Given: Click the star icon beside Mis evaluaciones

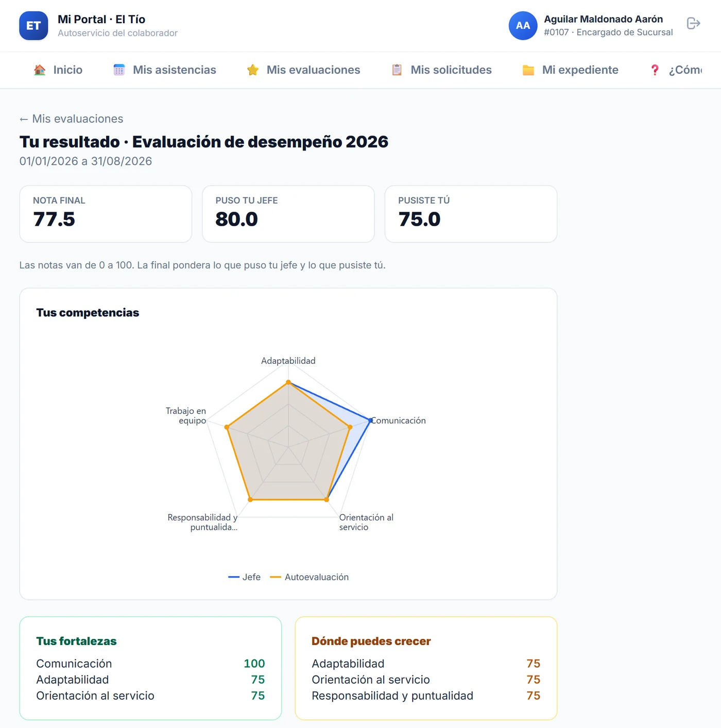Looking at the screenshot, I should [253, 70].
